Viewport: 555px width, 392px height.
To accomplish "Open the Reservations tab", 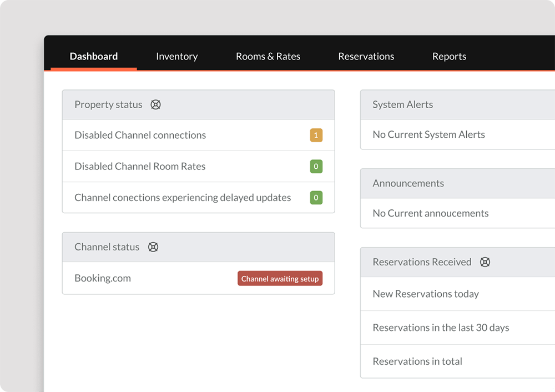I will 366,56.
